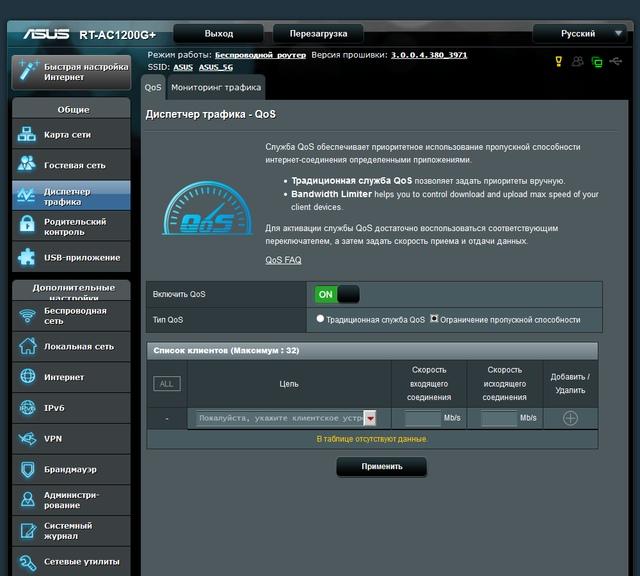Open the Системный журнал menu item

71,531
